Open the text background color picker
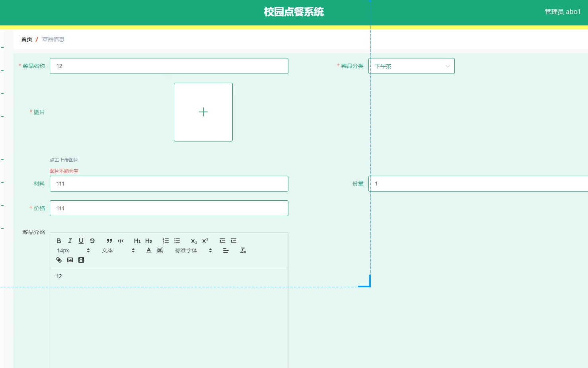 [x=160, y=250]
